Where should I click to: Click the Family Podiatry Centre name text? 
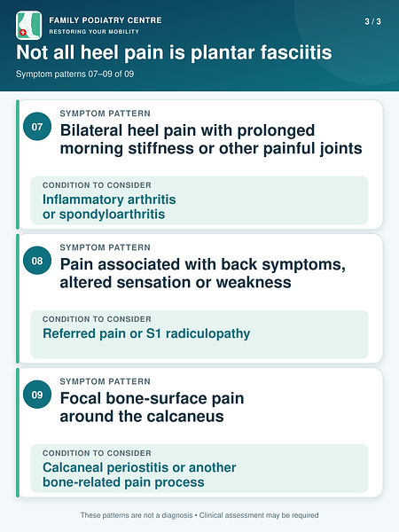click(x=106, y=20)
